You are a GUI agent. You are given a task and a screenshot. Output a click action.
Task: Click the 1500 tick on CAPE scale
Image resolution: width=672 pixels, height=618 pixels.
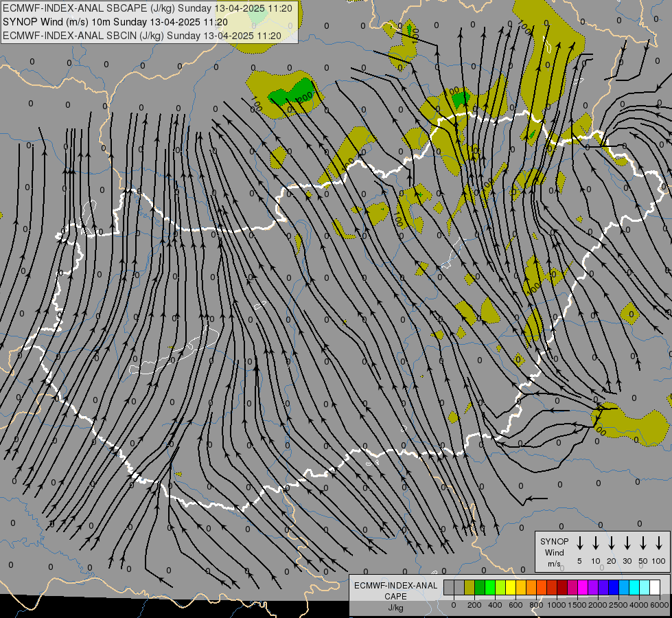click(x=577, y=605)
